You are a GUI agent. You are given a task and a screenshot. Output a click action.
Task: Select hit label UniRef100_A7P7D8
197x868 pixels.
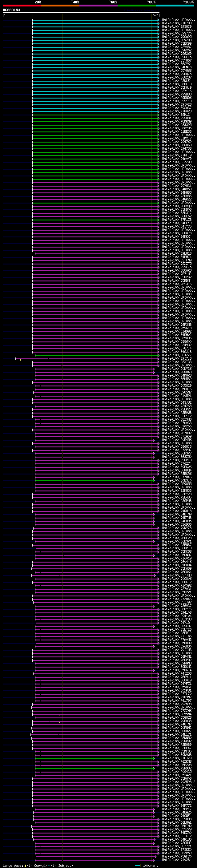[x=177, y=24]
